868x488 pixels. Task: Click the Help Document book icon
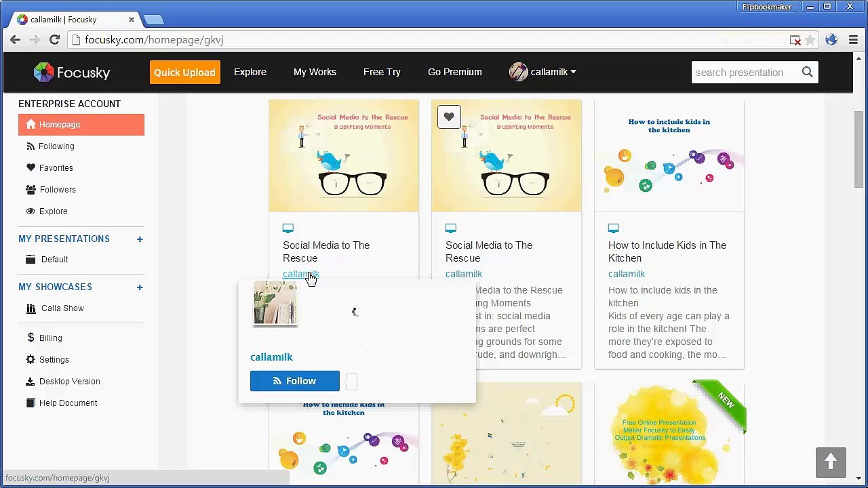tap(31, 403)
